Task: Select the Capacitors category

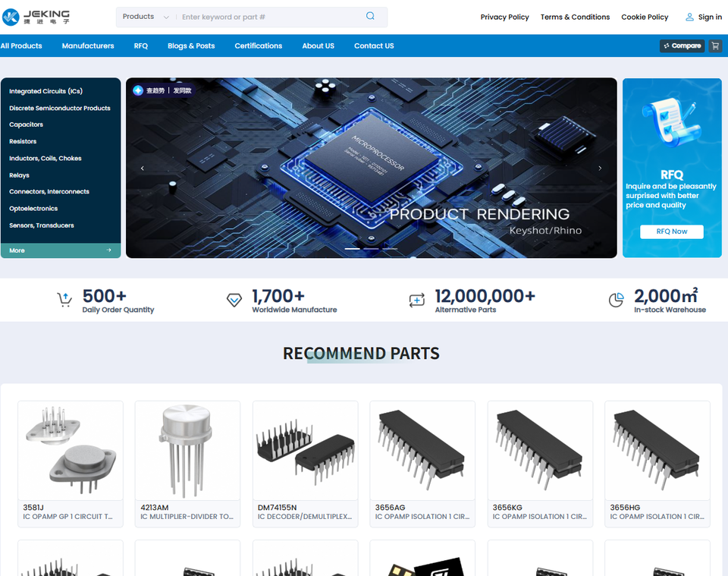Action: [x=26, y=124]
